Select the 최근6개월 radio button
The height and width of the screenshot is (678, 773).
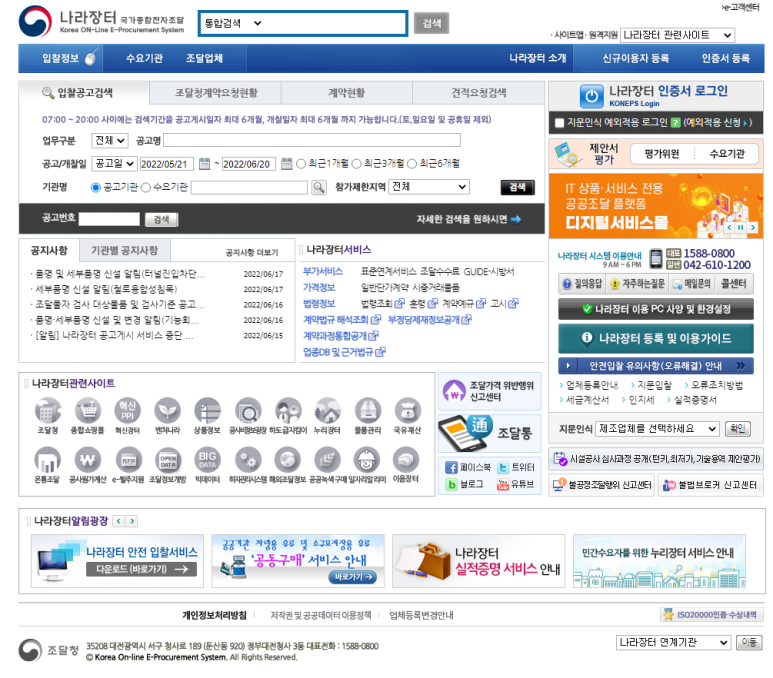(412, 164)
